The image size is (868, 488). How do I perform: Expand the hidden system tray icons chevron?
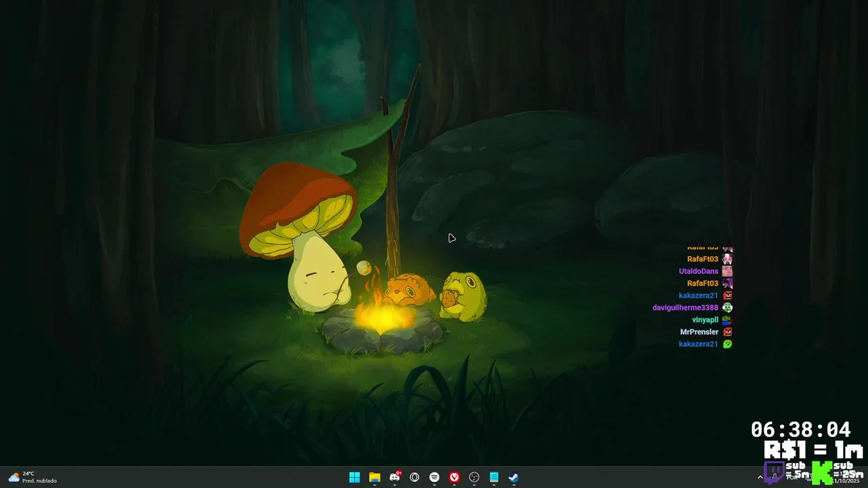(759, 477)
